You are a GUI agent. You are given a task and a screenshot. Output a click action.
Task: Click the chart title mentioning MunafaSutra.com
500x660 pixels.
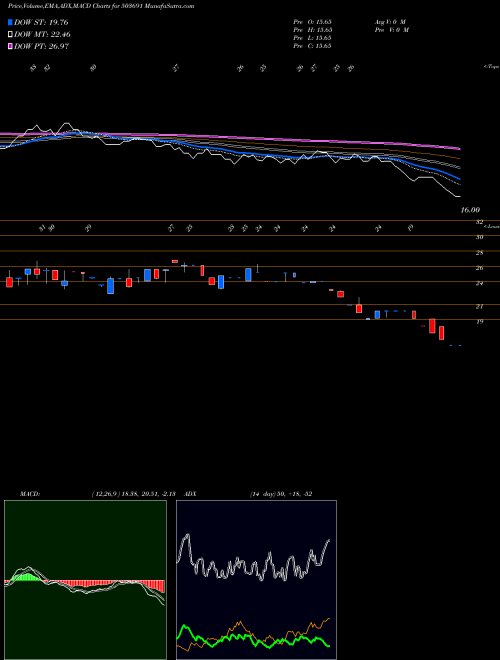pyautogui.click(x=101, y=6)
